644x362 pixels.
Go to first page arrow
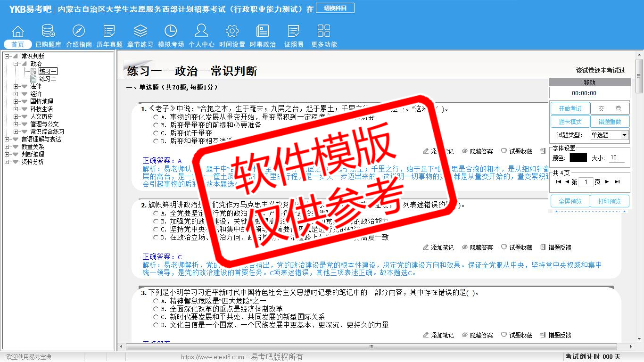click(x=559, y=182)
